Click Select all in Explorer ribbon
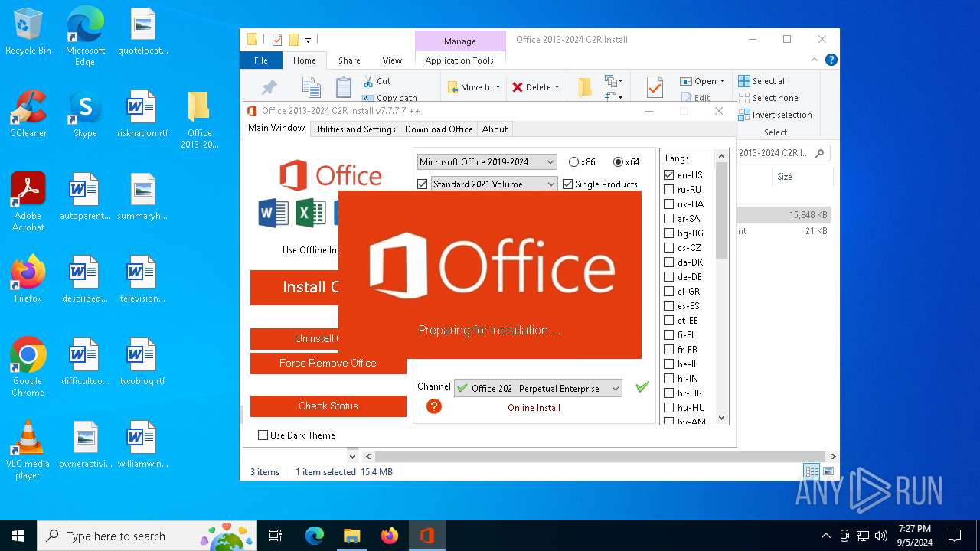The height and width of the screenshot is (551, 980). click(x=763, y=81)
